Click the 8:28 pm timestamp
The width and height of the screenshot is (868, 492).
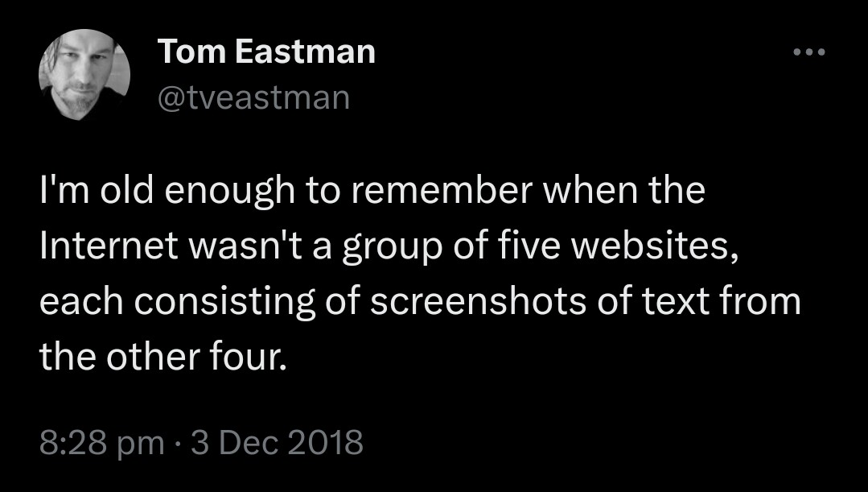pos(101,443)
